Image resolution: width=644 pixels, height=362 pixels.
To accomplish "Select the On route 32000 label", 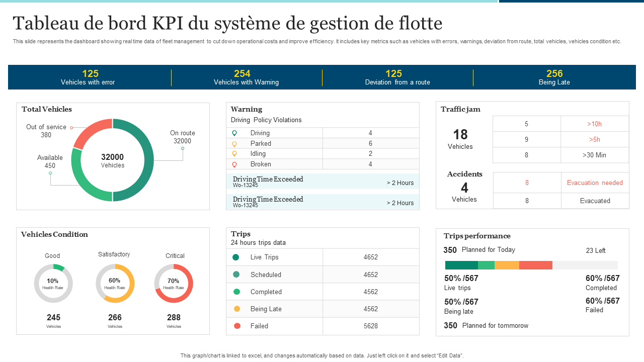I will pos(183,137).
